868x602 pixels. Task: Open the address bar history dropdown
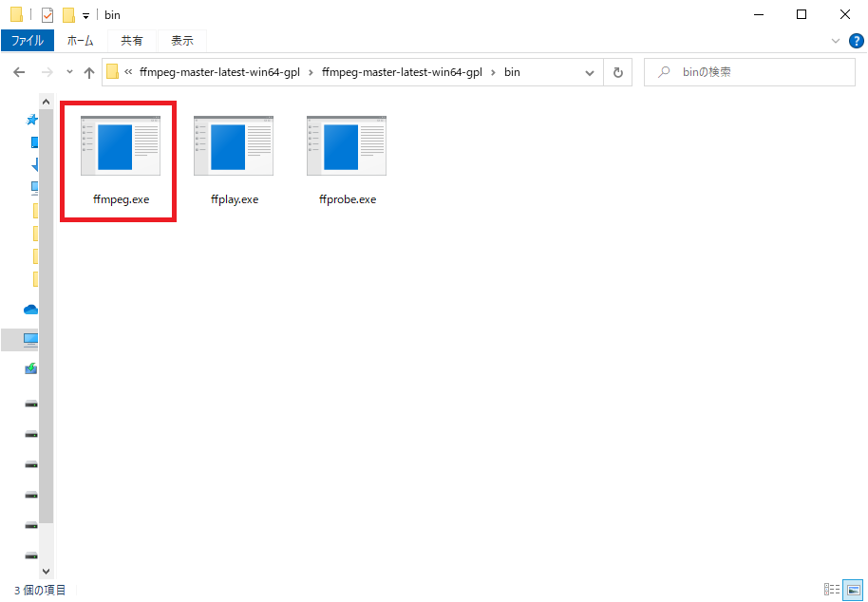tap(590, 72)
